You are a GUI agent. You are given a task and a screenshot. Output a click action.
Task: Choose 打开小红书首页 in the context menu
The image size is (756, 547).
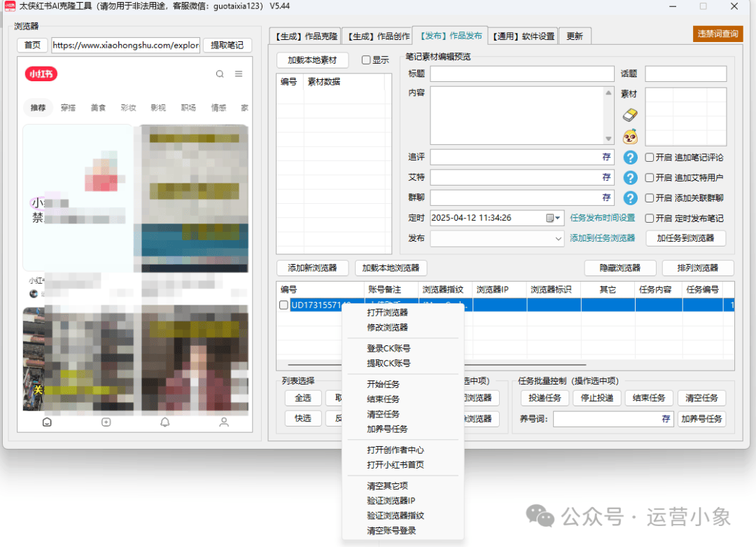395,465
